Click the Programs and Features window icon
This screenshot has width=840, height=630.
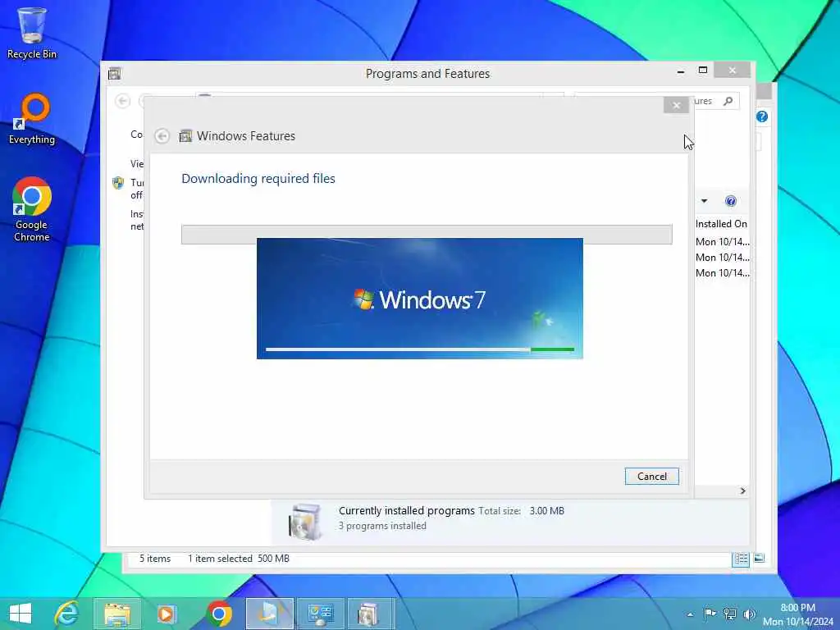click(x=114, y=73)
